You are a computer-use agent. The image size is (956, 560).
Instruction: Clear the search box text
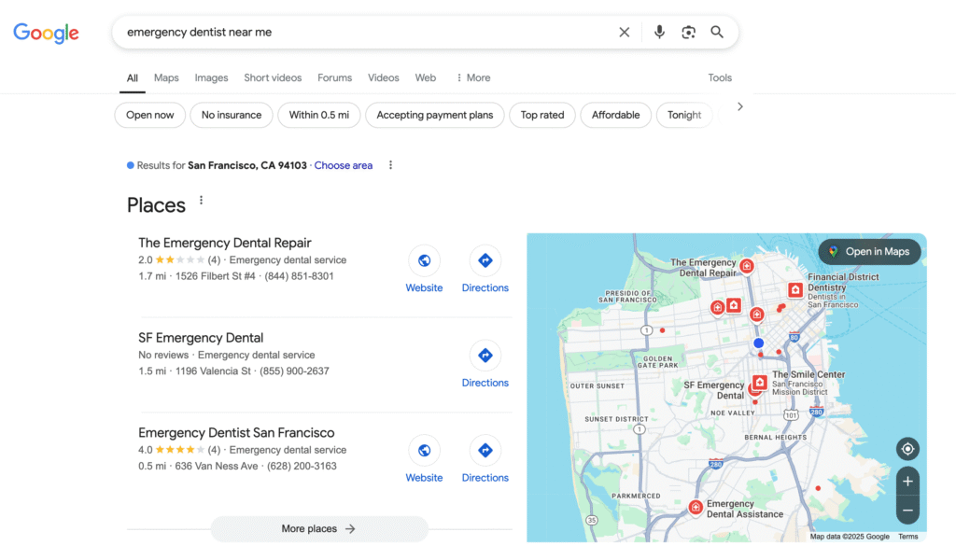tap(624, 32)
